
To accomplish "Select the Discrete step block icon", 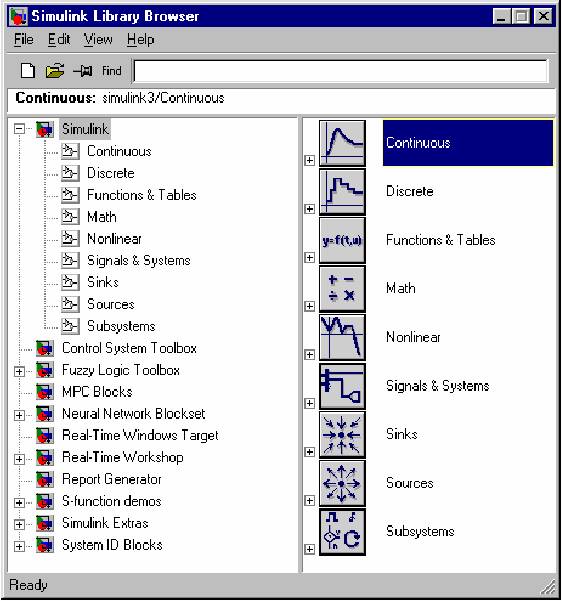I will tap(342, 192).
